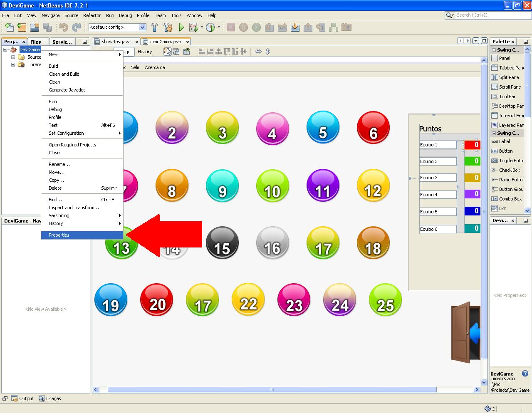The width and height of the screenshot is (532, 413).
Task: Click the New File toolbar icon
Action: click(9, 27)
